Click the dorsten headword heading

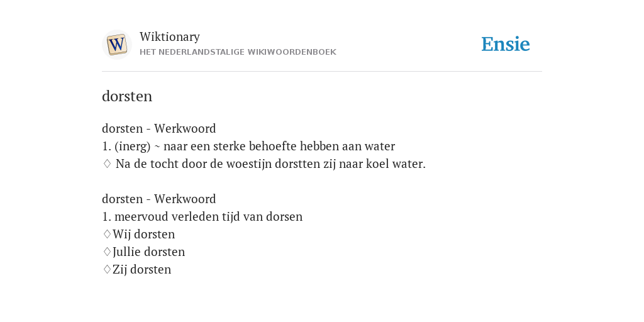(x=127, y=96)
